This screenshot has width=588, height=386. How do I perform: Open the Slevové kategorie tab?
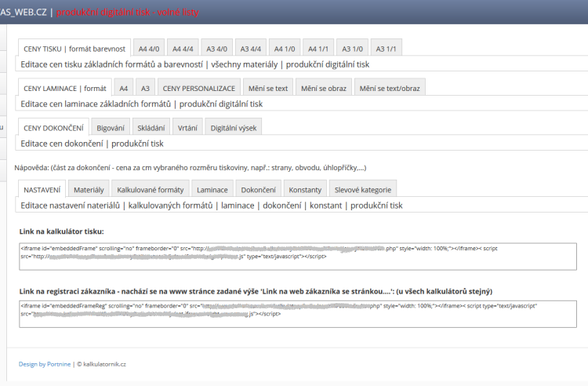point(363,190)
